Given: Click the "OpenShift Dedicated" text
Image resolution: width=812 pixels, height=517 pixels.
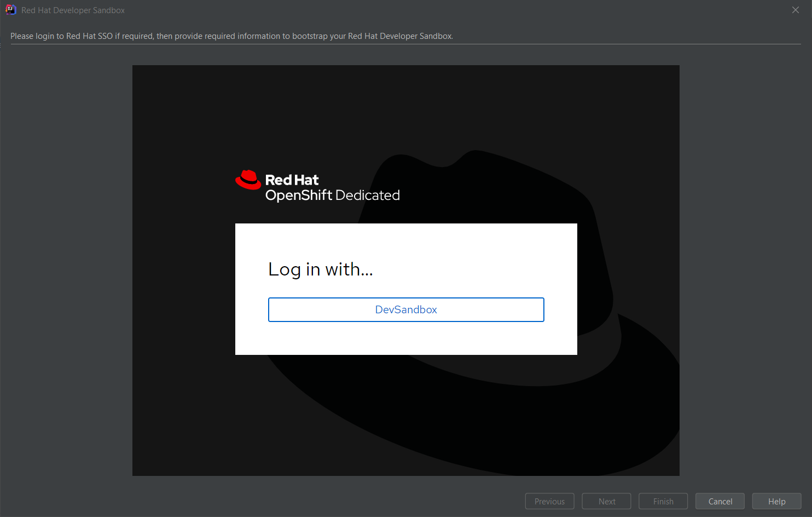Looking at the screenshot, I should [333, 196].
